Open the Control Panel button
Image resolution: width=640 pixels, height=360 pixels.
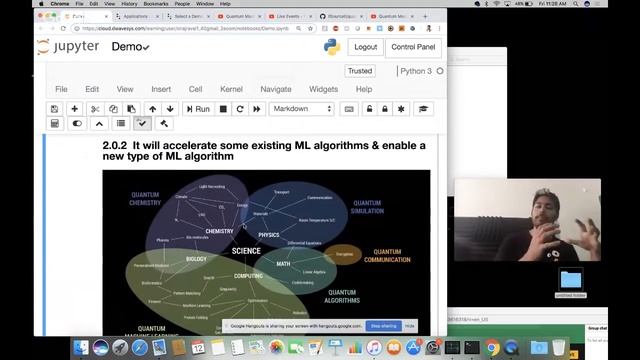point(413,47)
